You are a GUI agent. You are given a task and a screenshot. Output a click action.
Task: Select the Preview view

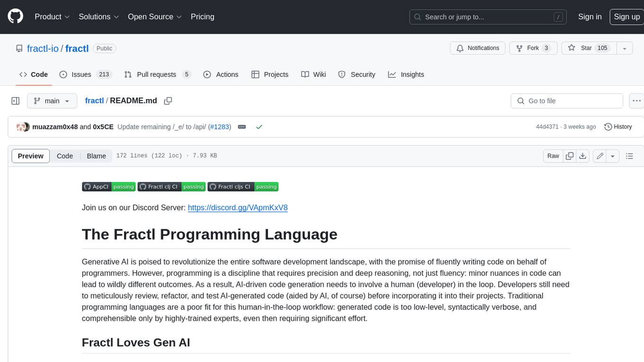(x=31, y=156)
